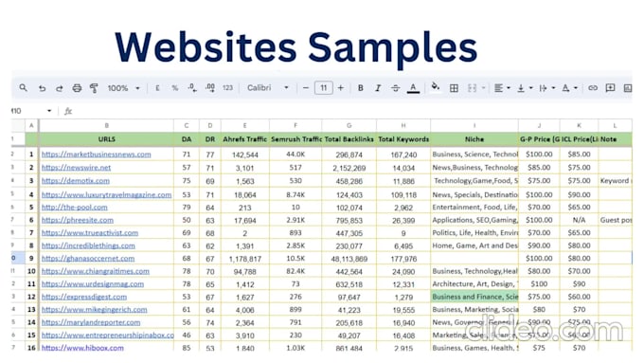Increase decimal places icon
This screenshot has width=644, height=363.
coord(210,88)
